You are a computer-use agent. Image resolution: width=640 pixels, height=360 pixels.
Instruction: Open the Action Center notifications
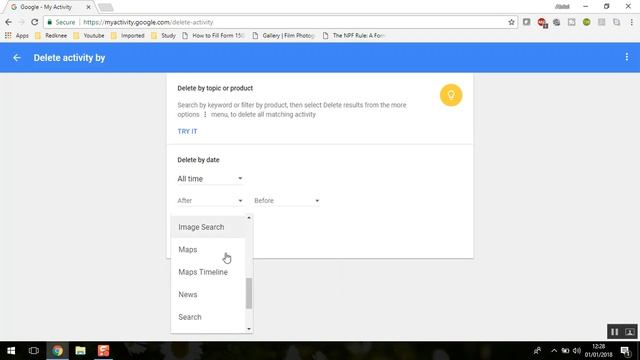tap(625, 351)
